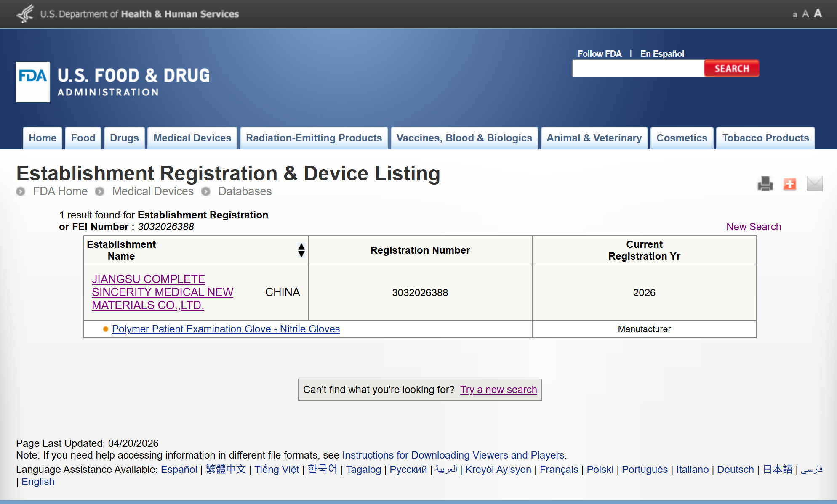
Task: Open the Radiation-Emitting Products tab
Action: point(314,138)
